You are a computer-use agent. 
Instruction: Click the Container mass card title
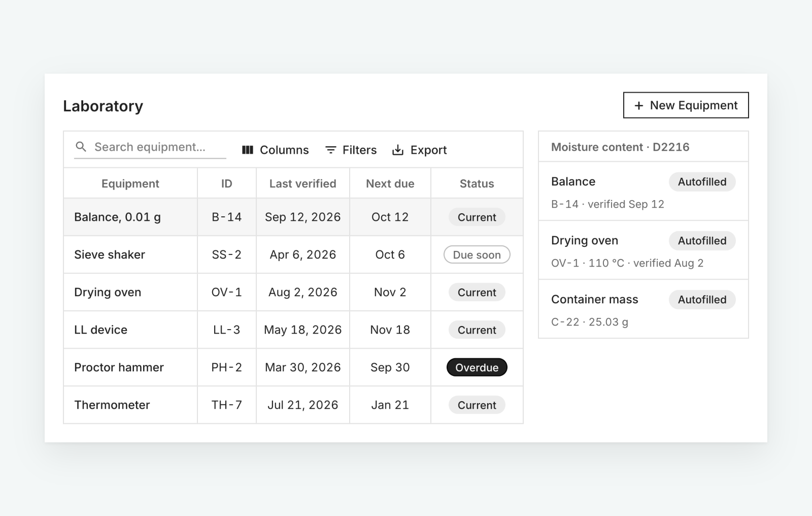[x=595, y=299]
